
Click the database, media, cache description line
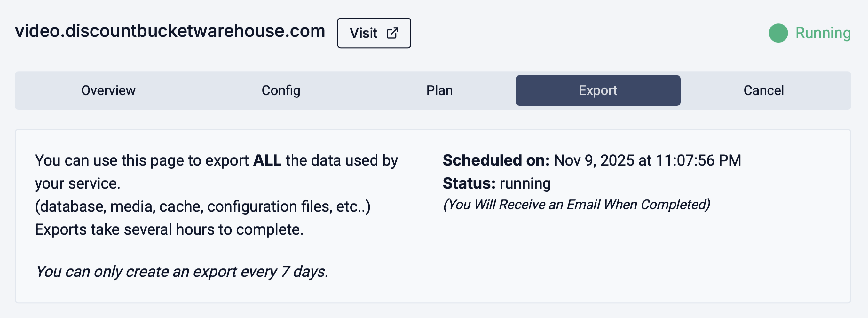click(x=202, y=206)
